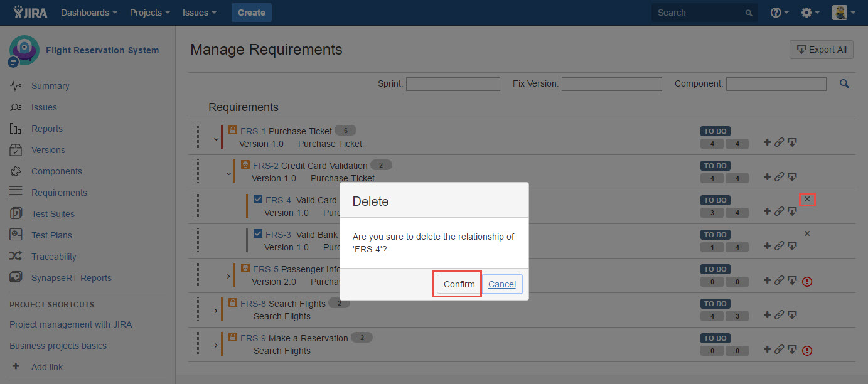Open the settings gear menu

point(810,13)
